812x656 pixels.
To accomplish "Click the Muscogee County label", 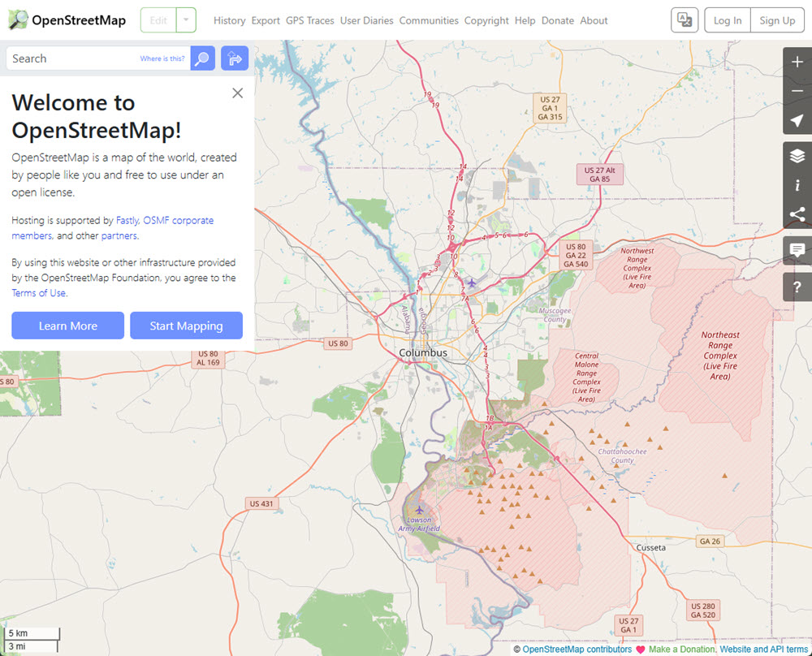I will [x=555, y=315].
